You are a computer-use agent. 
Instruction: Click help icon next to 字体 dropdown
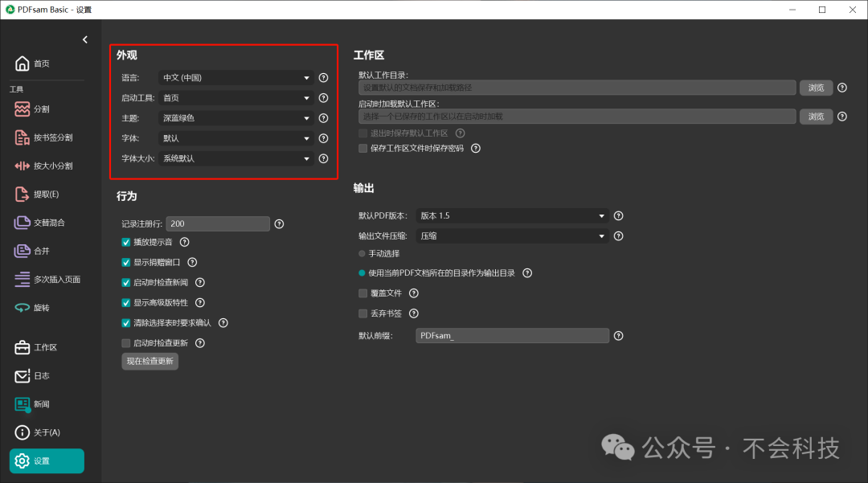pyautogui.click(x=324, y=138)
